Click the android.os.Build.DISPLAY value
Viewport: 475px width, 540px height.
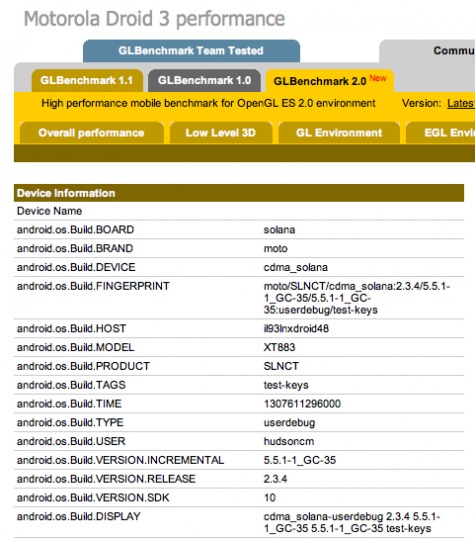point(352,522)
